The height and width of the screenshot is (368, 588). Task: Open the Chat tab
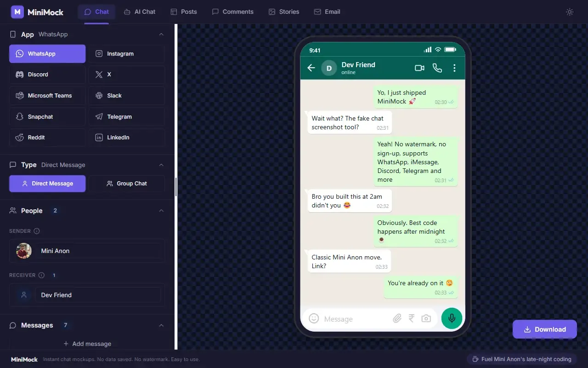96,12
